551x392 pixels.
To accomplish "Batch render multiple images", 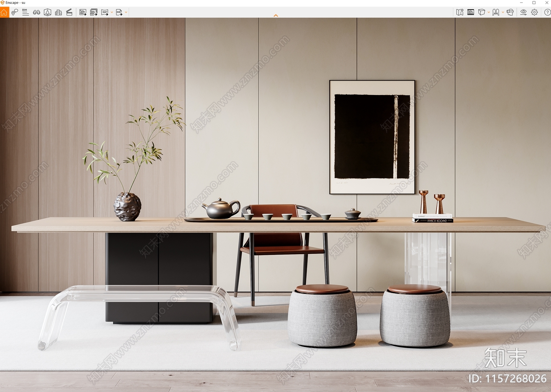I will pos(94,12).
